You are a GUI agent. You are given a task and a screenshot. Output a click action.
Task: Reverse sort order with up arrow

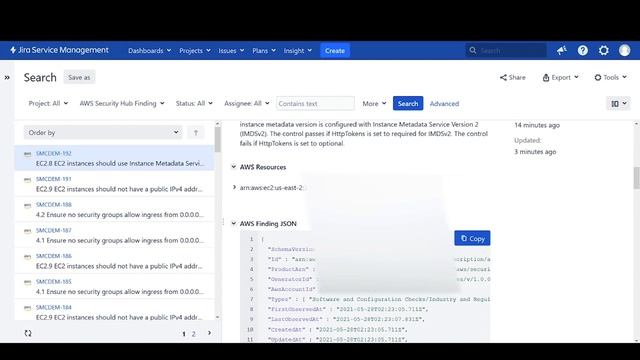[196, 132]
